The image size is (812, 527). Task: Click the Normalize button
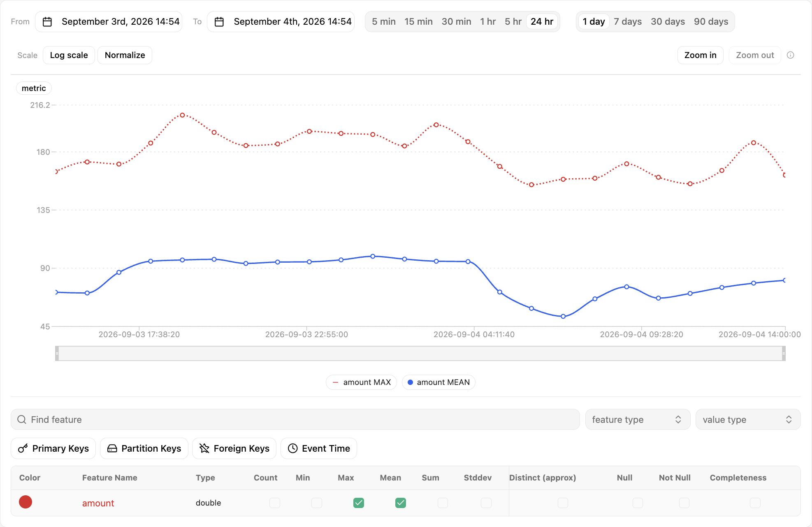click(125, 55)
